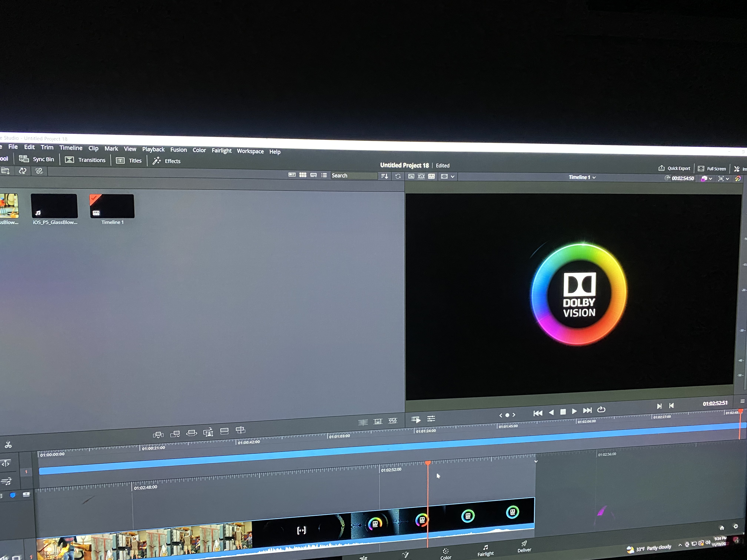747x560 pixels.
Task: Open the Playback menu
Action: pyautogui.click(x=153, y=149)
